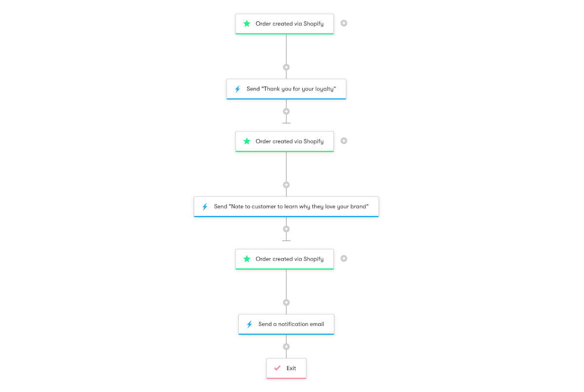Click the plus above the brand-love note step

coord(286,184)
